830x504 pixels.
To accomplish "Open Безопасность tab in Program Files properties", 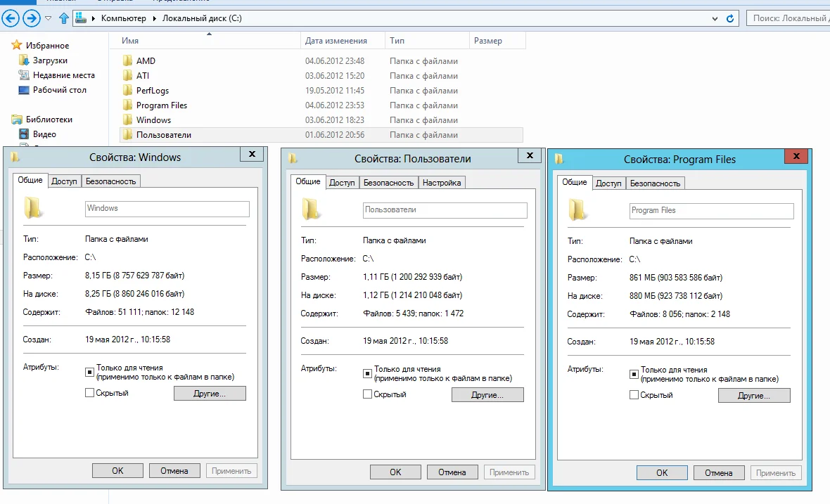I will coord(655,183).
